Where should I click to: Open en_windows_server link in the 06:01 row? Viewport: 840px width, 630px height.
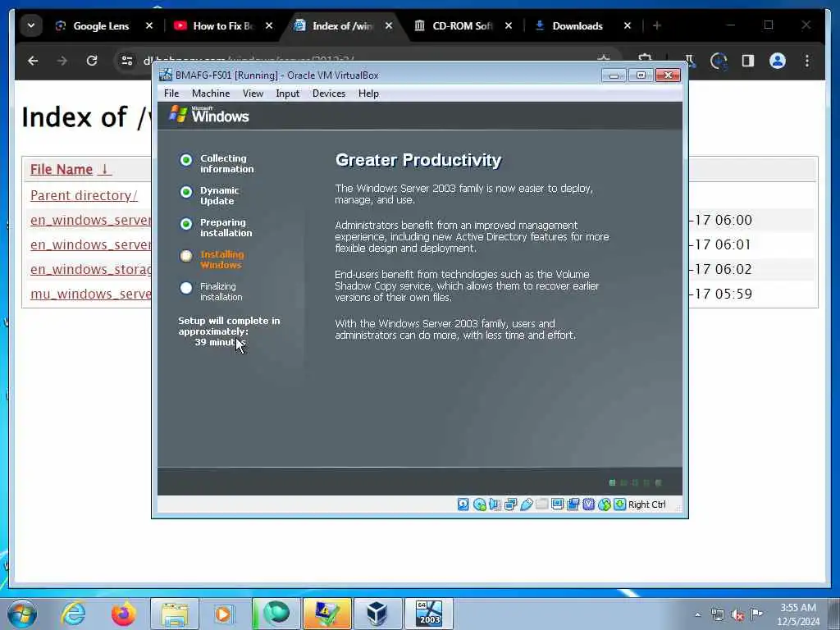(x=90, y=244)
